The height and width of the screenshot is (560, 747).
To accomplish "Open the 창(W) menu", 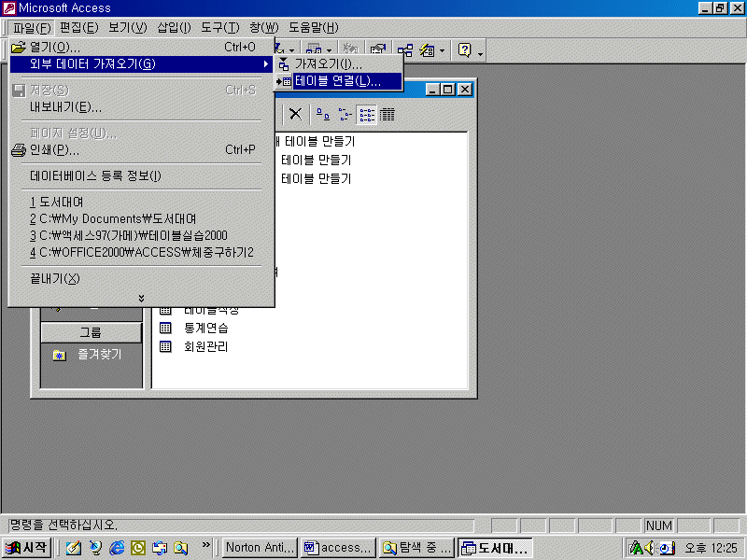I will (x=264, y=28).
